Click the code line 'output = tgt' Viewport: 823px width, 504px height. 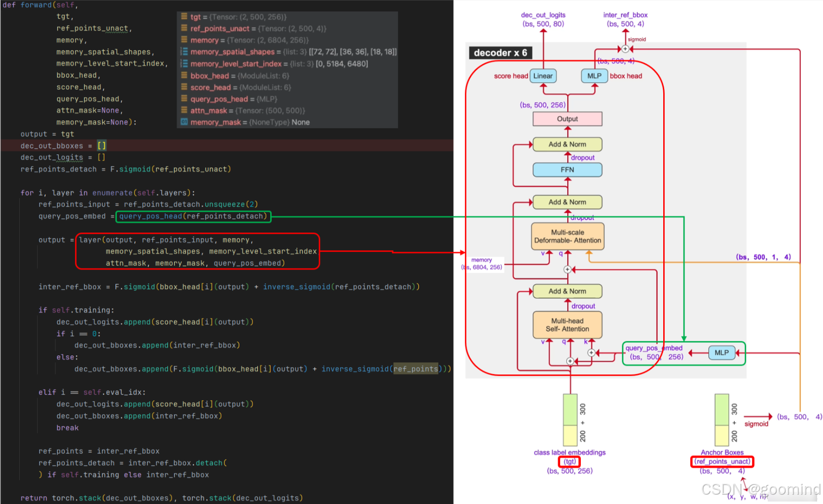click(x=47, y=134)
